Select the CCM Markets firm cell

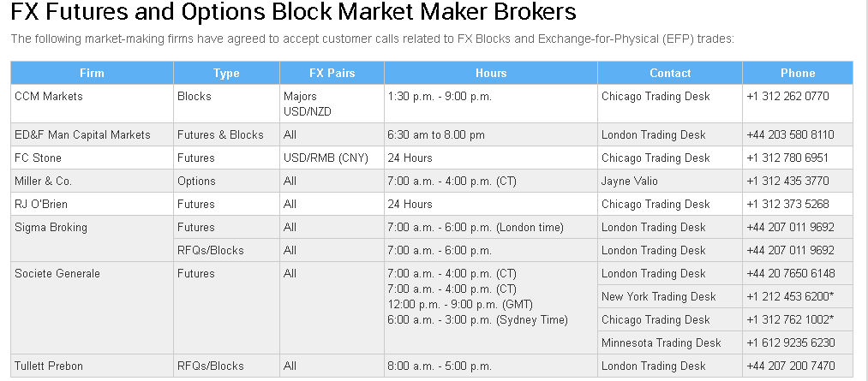49,97
